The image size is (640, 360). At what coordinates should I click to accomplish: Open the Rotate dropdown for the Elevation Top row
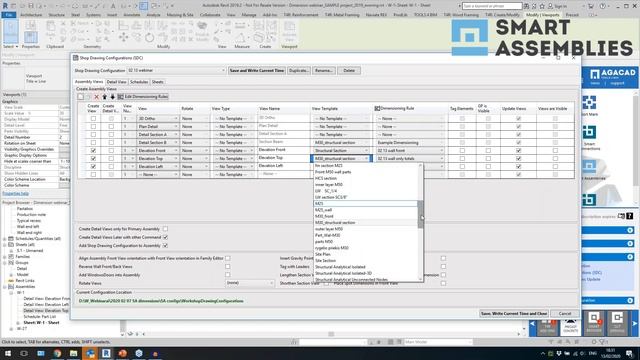click(195, 158)
